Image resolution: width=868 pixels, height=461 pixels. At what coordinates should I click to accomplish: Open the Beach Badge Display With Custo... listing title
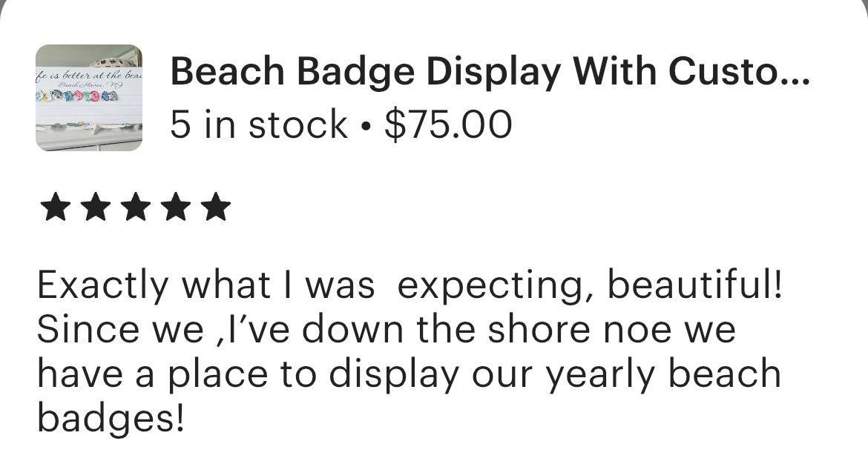(490, 73)
